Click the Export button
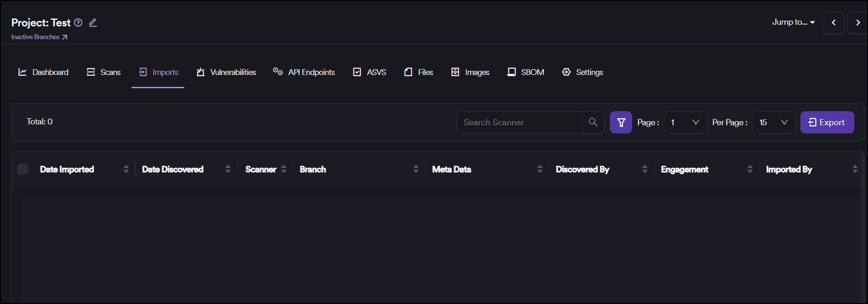Screen dimensions: 868x304 point(827,122)
